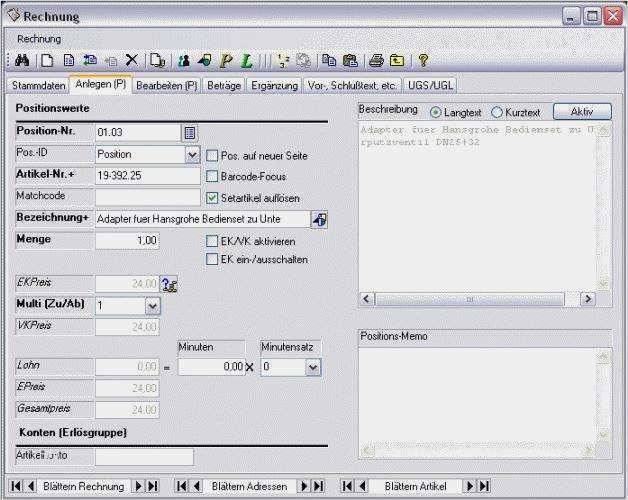Expand the Pos.-ID Position dropdown
The image size is (628, 500).
(193, 155)
